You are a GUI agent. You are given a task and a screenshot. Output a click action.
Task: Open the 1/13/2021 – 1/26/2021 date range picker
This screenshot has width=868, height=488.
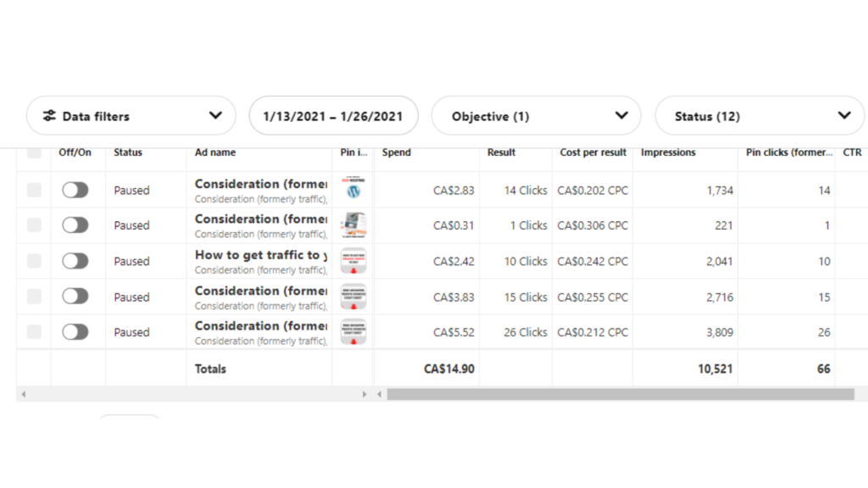click(x=333, y=115)
